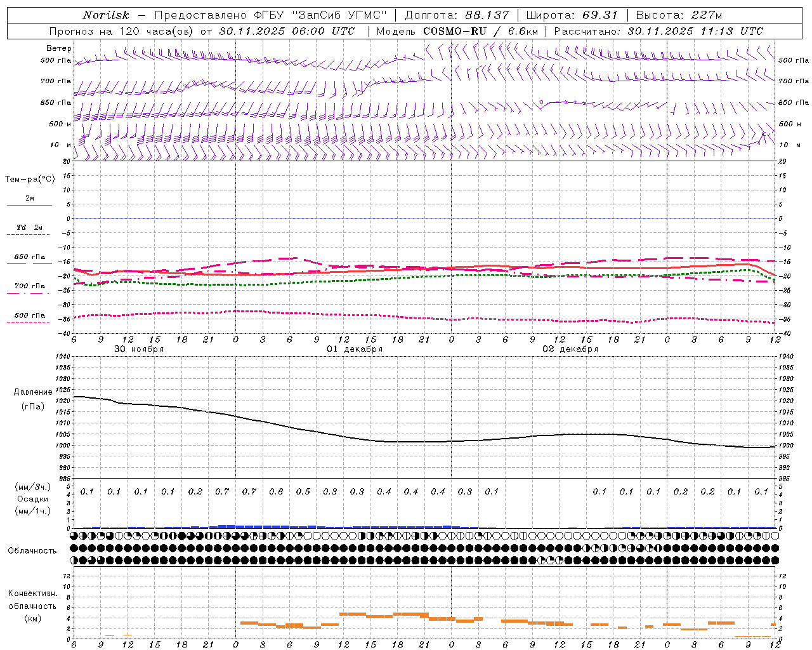Image resolution: width=812 pixels, height=650 pixels.
Task: Click the '(км)' convective cloud unit label
Action: 32,618
